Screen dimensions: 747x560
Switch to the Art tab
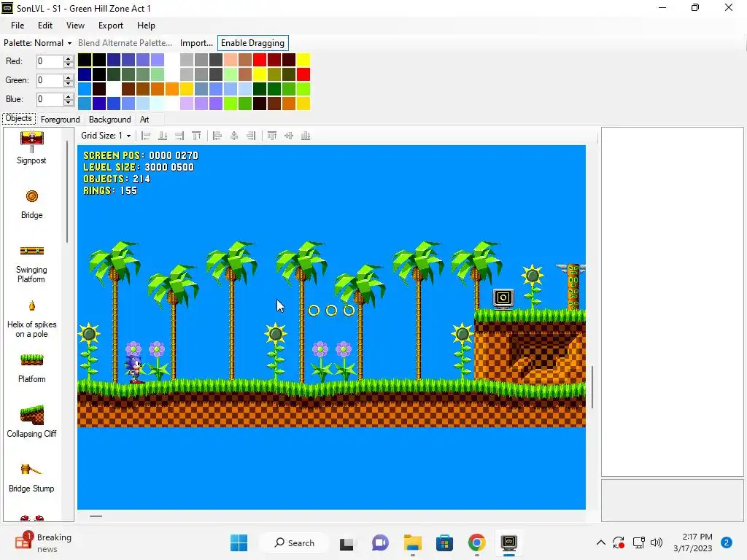point(144,120)
